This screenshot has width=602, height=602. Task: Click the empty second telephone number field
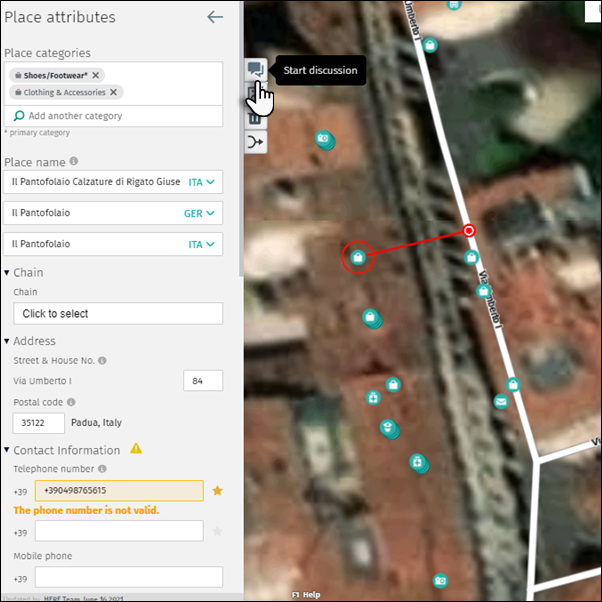(119, 531)
